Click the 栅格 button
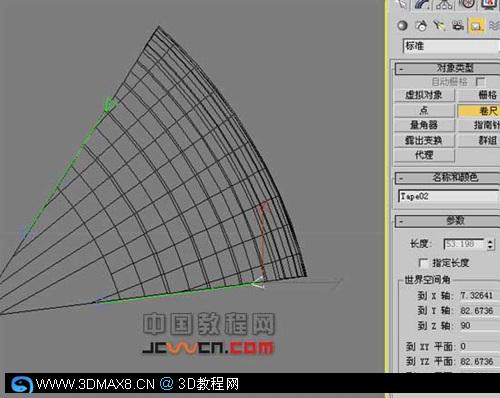 tap(479, 95)
